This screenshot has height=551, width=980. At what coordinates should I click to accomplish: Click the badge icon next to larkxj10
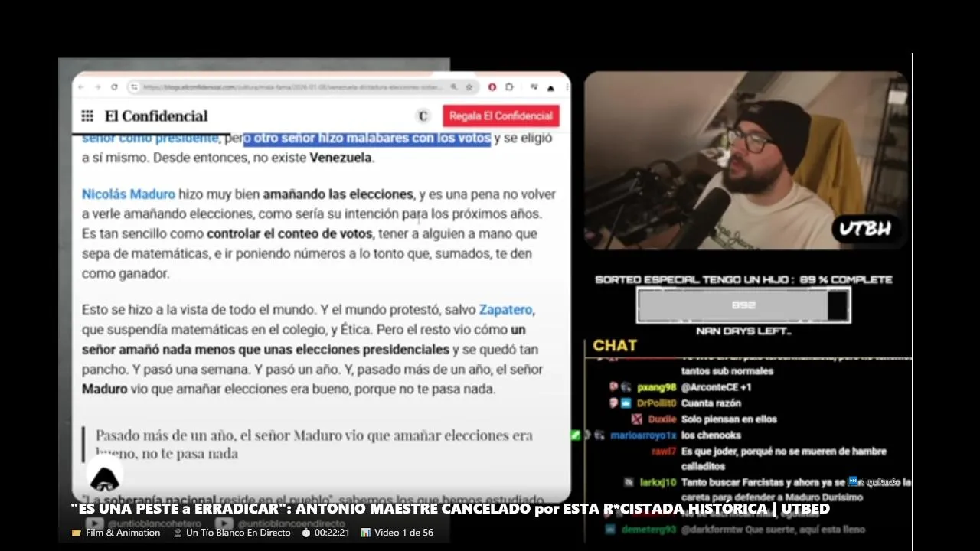click(x=629, y=483)
